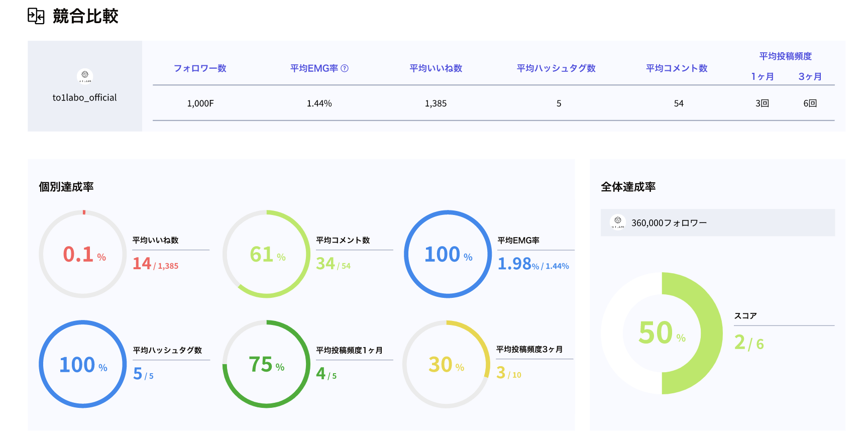
Task: Click the 平均コメント数 column header
Action: click(677, 68)
